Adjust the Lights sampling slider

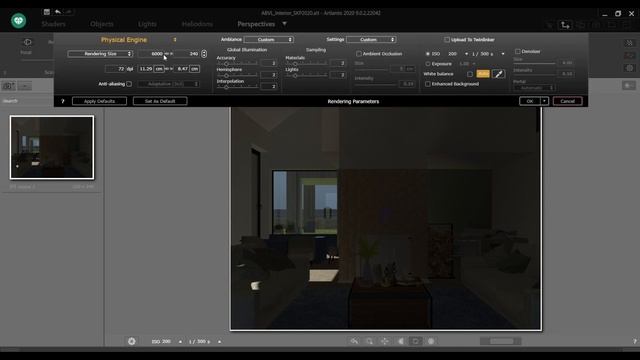(x=306, y=76)
